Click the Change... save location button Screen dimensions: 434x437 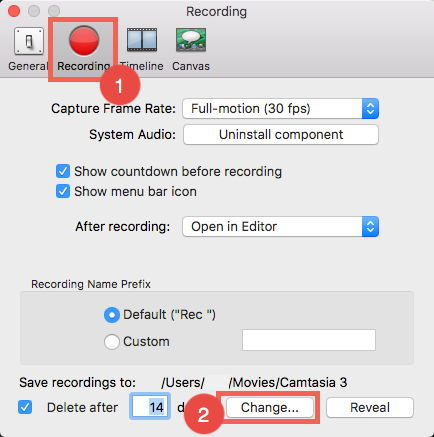tap(270, 407)
